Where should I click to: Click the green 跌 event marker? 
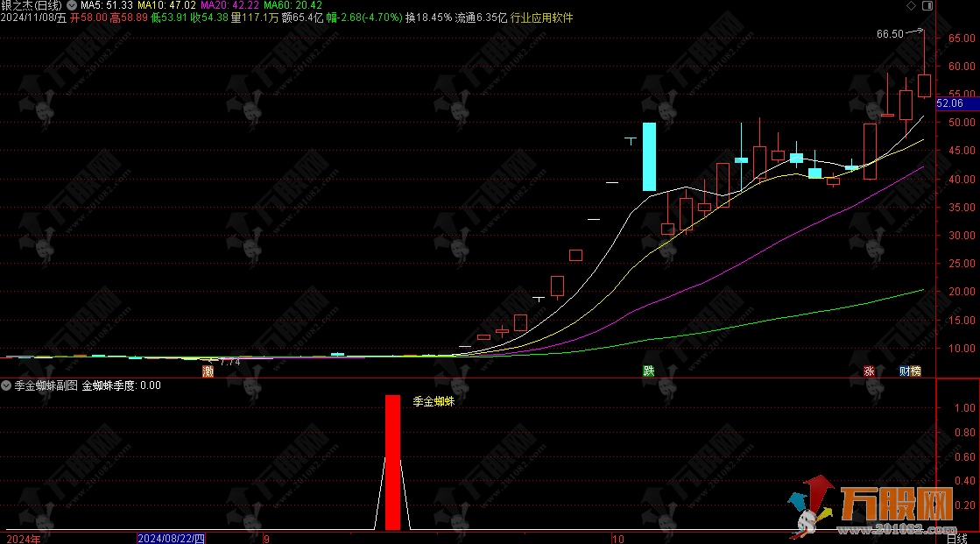[x=649, y=371]
